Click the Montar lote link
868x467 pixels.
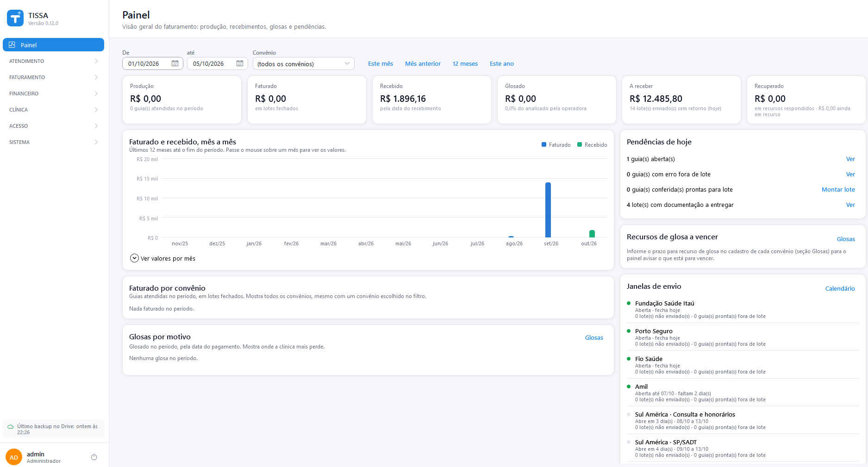[838, 189]
